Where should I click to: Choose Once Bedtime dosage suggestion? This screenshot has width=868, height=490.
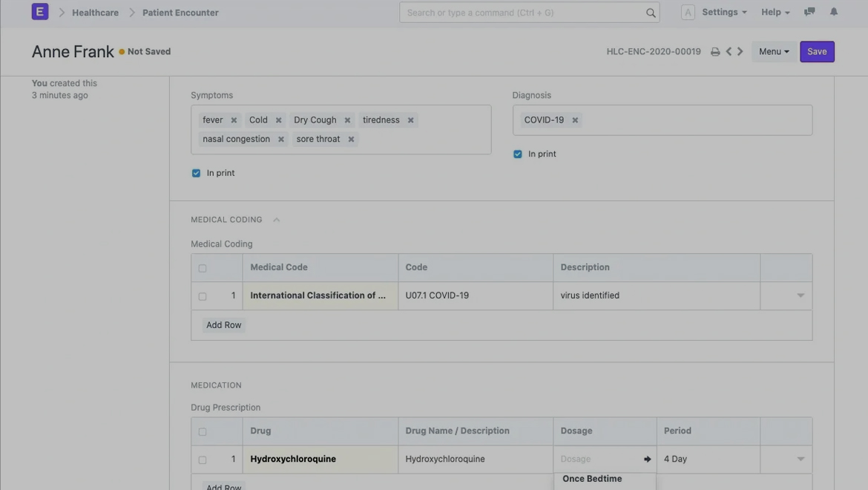(x=592, y=480)
